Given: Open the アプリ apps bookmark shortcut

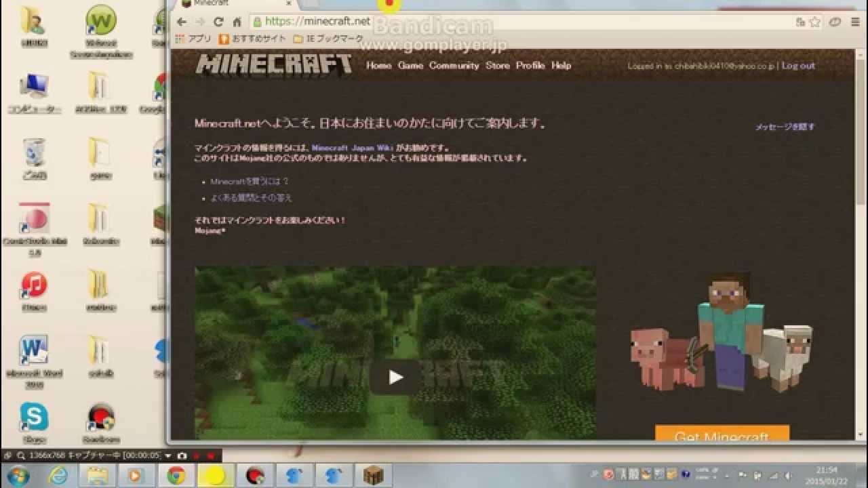Looking at the screenshot, I should 194,39.
